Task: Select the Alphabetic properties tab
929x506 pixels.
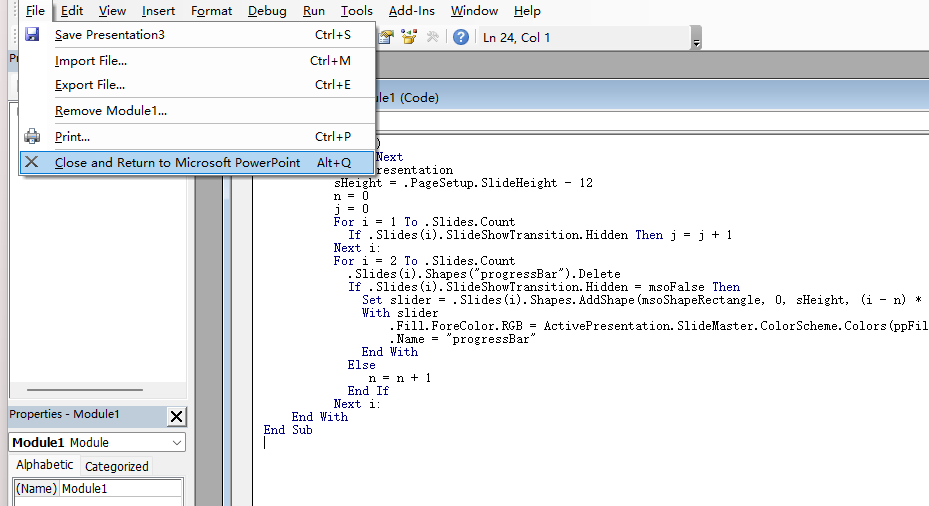Action: pos(44,465)
